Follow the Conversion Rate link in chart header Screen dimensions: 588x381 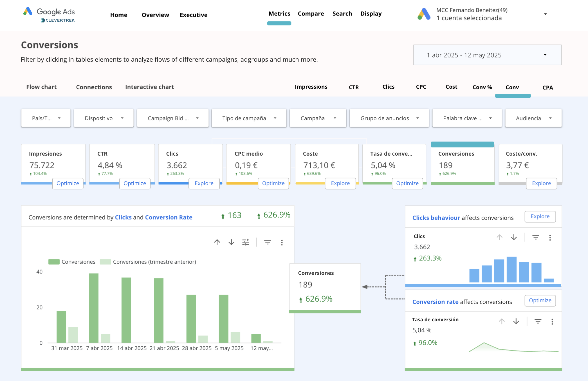169,217
